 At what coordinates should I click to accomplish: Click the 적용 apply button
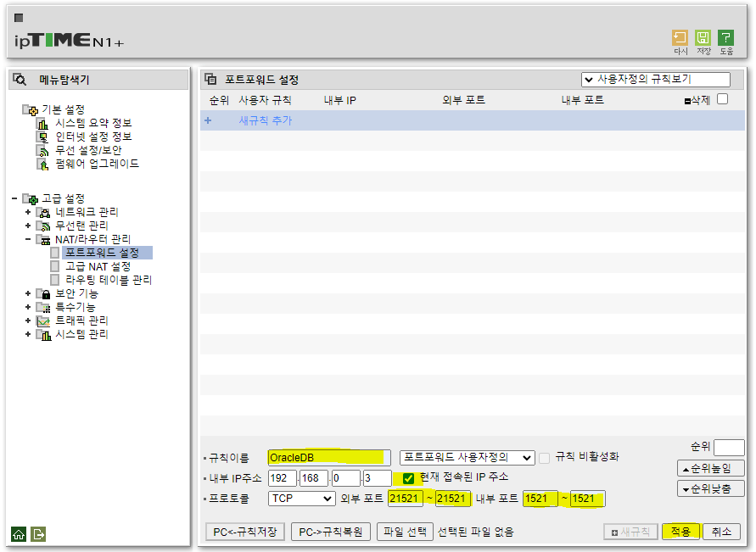[680, 532]
